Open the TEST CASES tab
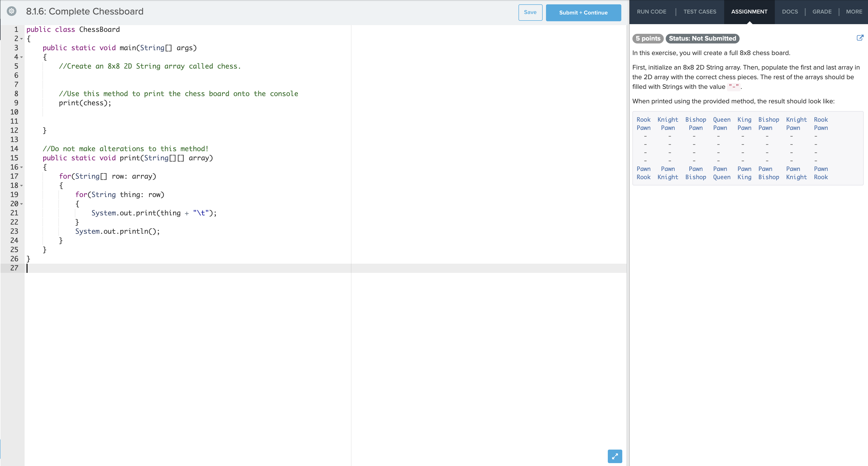The width and height of the screenshot is (868, 466). tap(700, 12)
